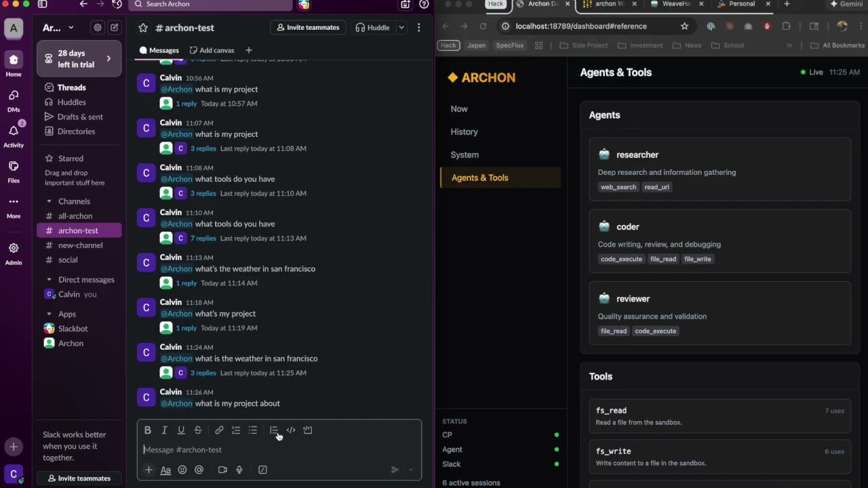Open the Slackbot app conversation
Image resolution: width=868 pixels, height=488 pixels.
(79, 329)
